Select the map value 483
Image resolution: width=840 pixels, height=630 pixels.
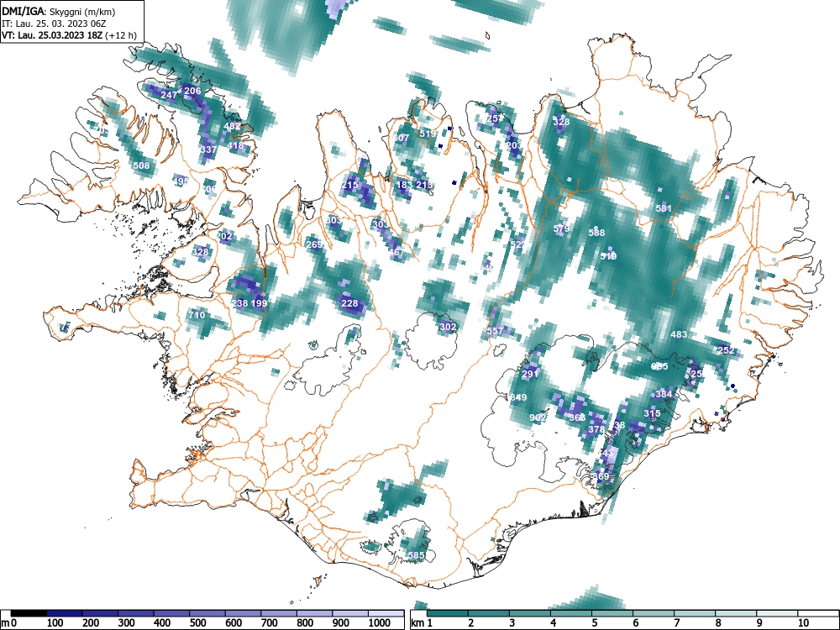pos(679,334)
